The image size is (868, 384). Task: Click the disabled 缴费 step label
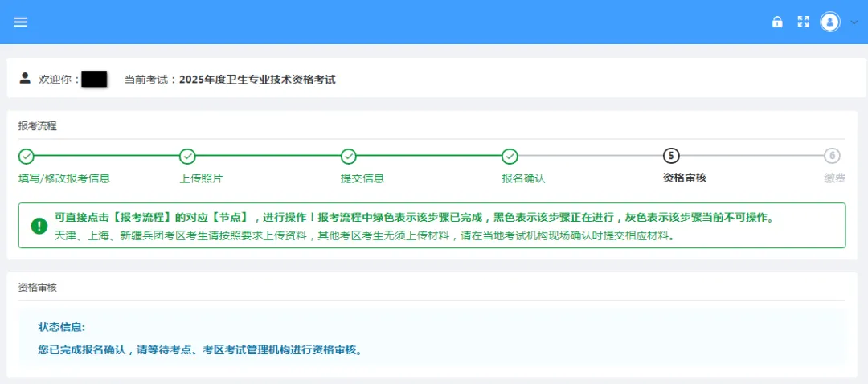pyautogui.click(x=834, y=178)
